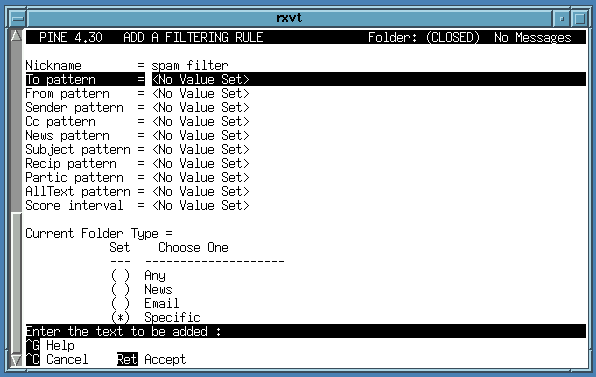Select the News folder type radio
The width and height of the screenshot is (596, 377).
click(120, 290)
